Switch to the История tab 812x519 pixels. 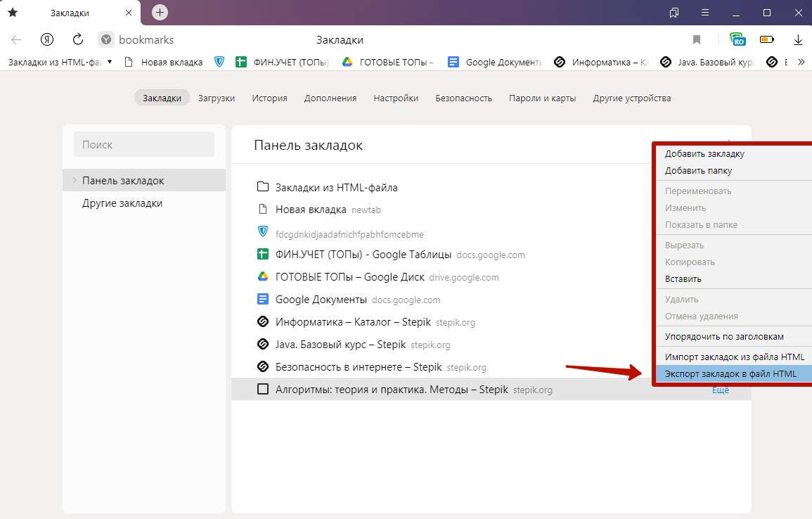269,98
